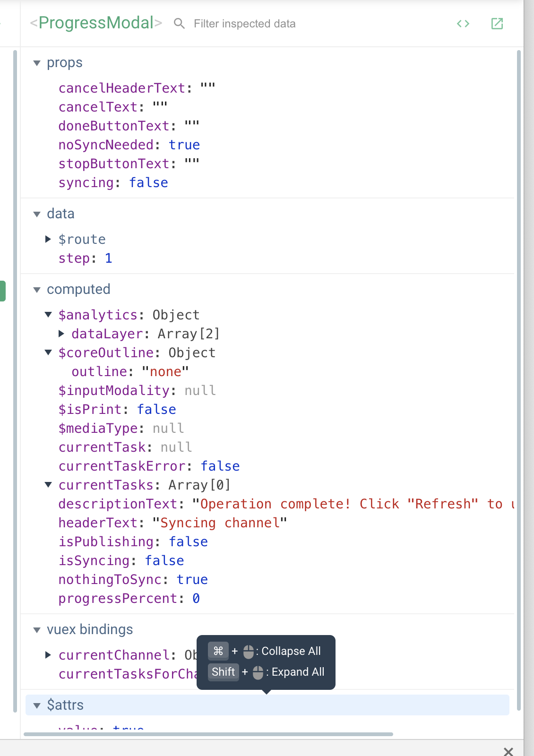Click headerText "Syncing channel" value
The width and height of the screenshot is (534, 756).
pos(220,523)
